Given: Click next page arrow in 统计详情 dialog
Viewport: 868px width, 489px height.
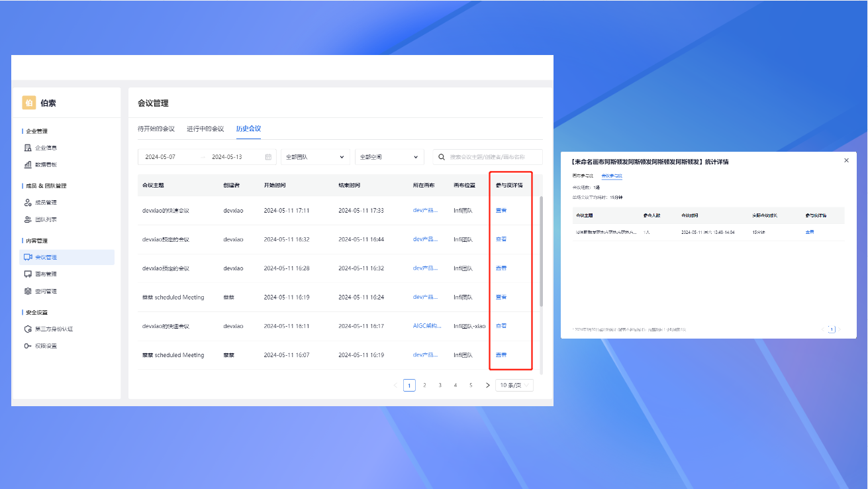Looking at the screenshot, I should pyautogui.click(x=841, y=329).
